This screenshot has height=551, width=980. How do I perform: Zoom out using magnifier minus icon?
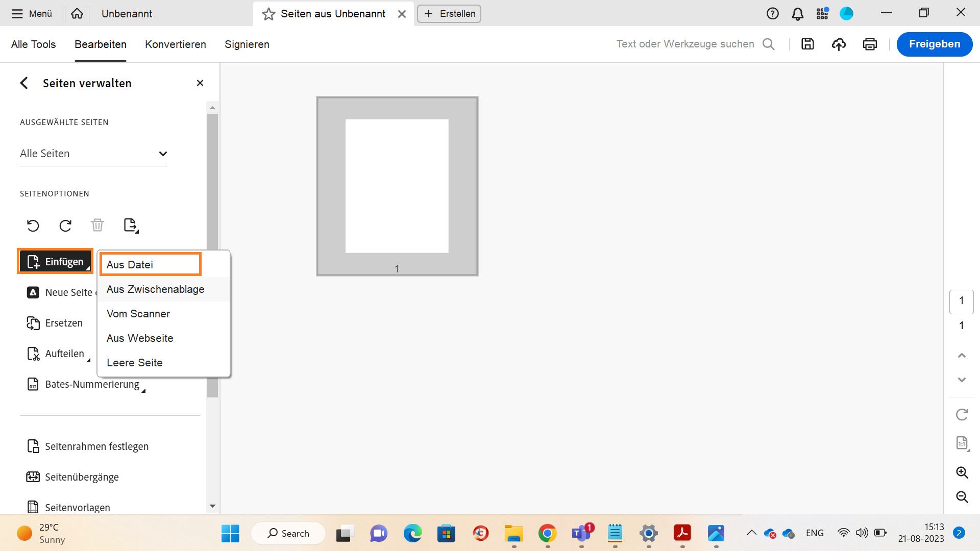[x=962, y=497]
